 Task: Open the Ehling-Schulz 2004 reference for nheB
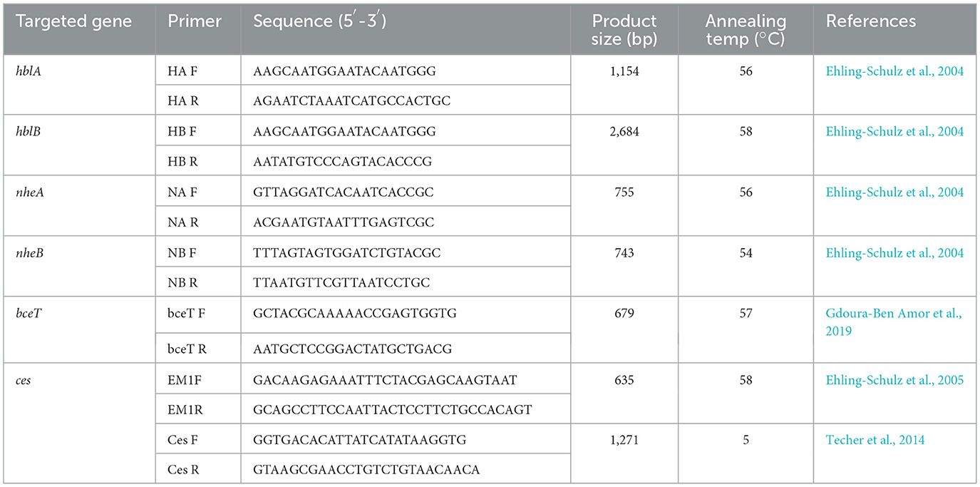(x=894, y=253)
